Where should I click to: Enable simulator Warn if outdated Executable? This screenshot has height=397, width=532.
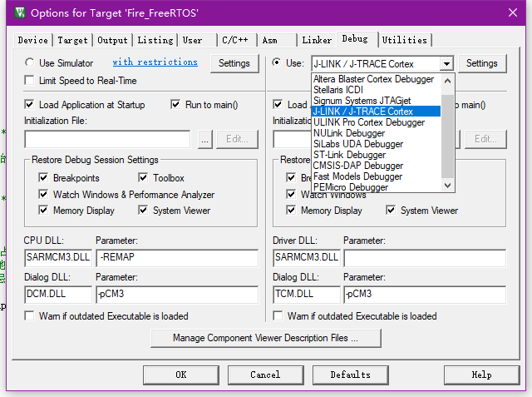click(x=30, y=315)
